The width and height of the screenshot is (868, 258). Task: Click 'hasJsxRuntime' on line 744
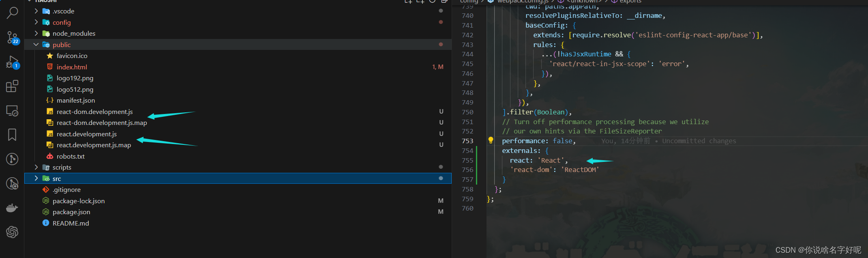click(586, 54)
